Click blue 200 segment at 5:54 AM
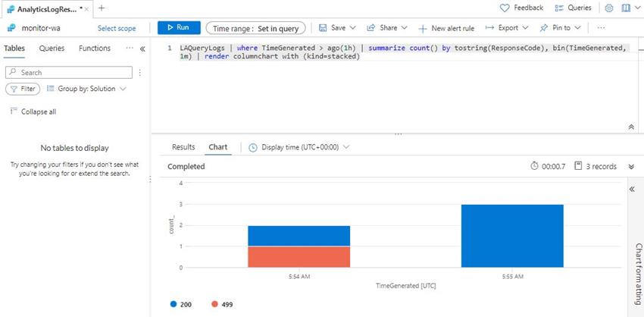Screen dimensions: 644x317 pos(299,236)
